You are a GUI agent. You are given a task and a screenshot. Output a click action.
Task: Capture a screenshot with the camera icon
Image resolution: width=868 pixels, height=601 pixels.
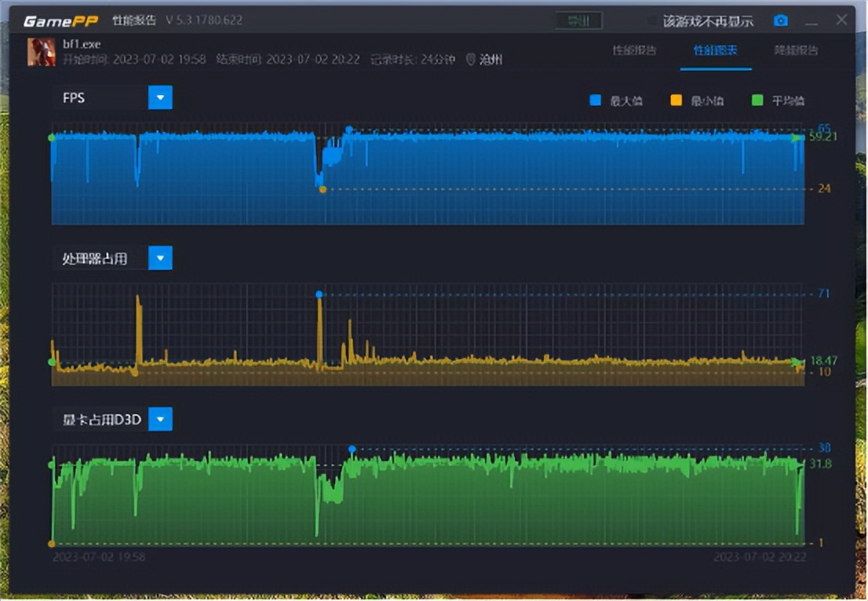pos(779,21)
